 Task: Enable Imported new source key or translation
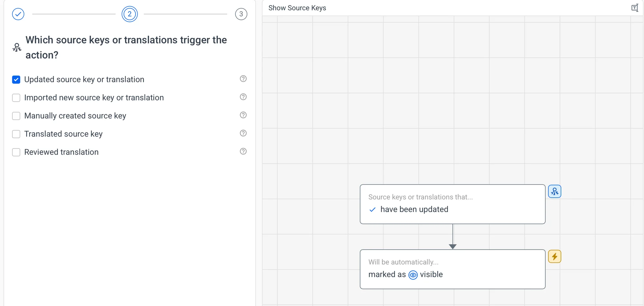[16, 98]
